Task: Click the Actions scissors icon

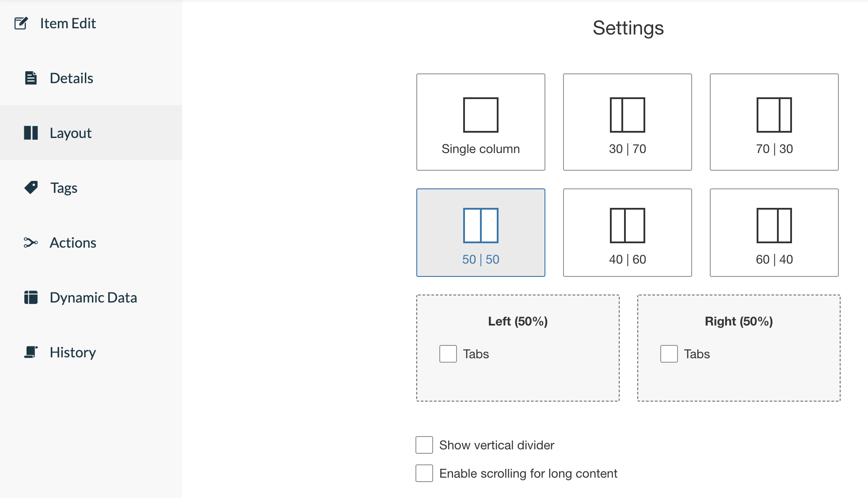Action: pos(30,242)
